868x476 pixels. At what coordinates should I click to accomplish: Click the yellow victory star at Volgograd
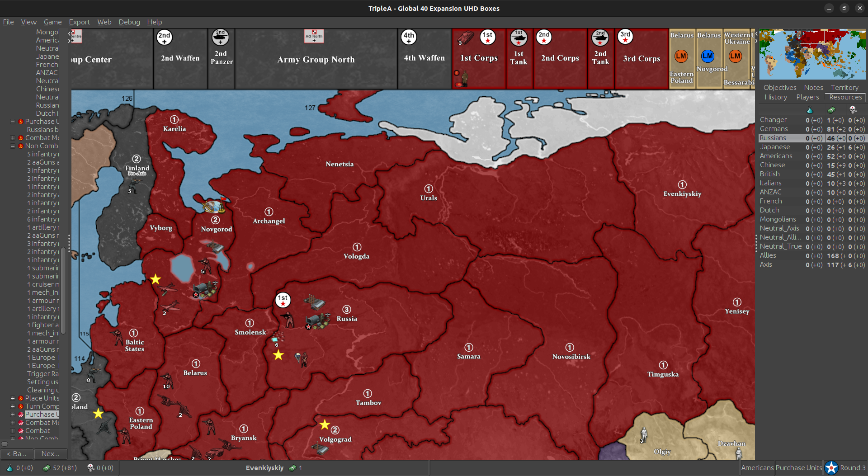click(325, 425)
